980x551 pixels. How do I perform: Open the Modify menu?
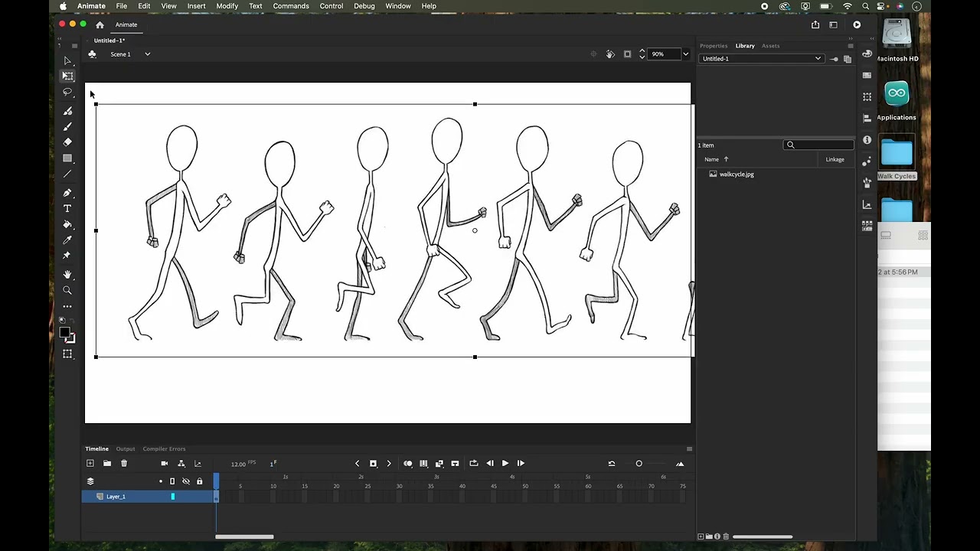pos(227,6)
